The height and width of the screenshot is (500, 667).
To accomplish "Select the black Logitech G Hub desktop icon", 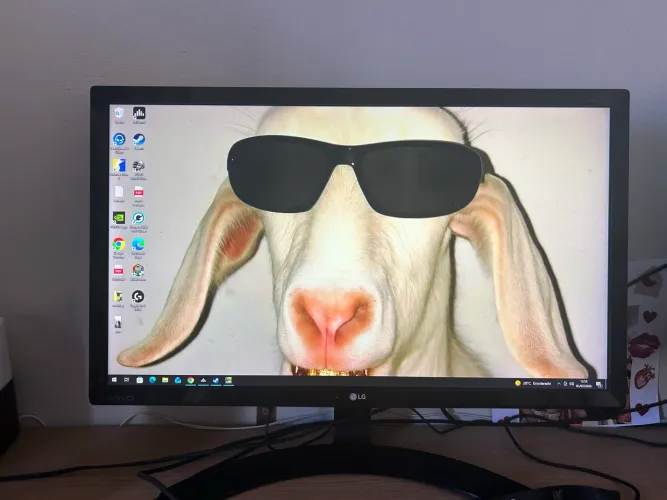I will (138, 300).
